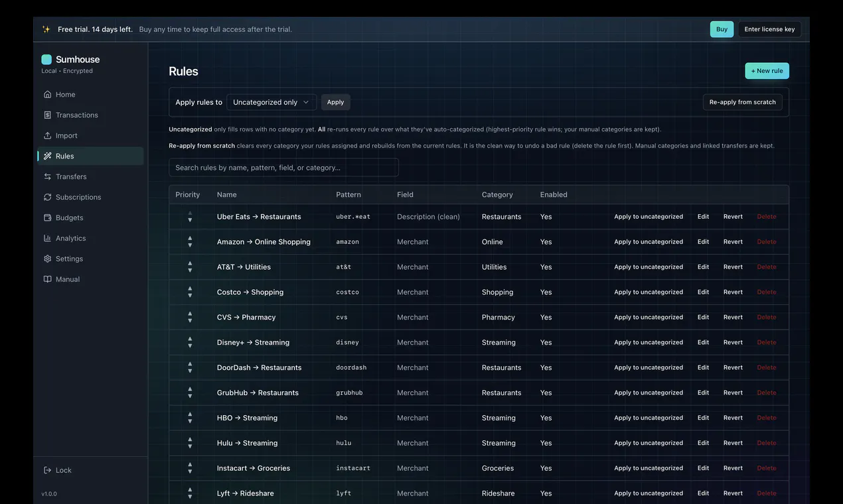
Task: Navigate to Budgets
Action: point(90,218)
